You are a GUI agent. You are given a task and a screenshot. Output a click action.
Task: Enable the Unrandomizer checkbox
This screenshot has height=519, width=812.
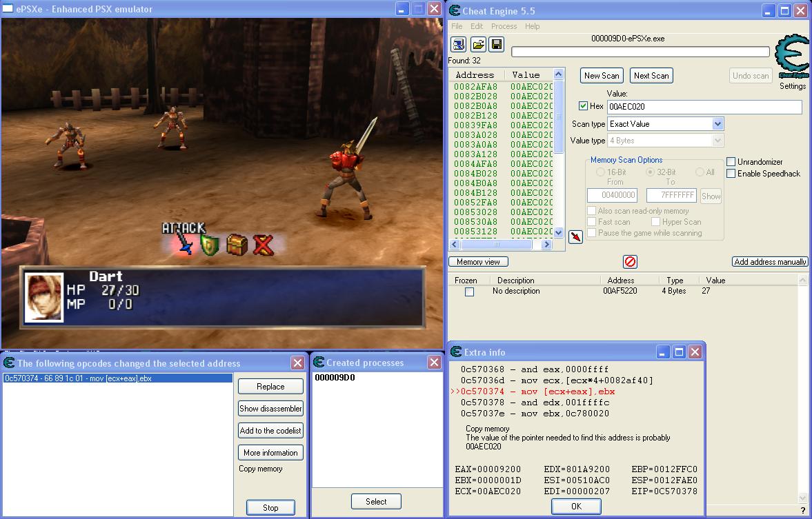731,161
